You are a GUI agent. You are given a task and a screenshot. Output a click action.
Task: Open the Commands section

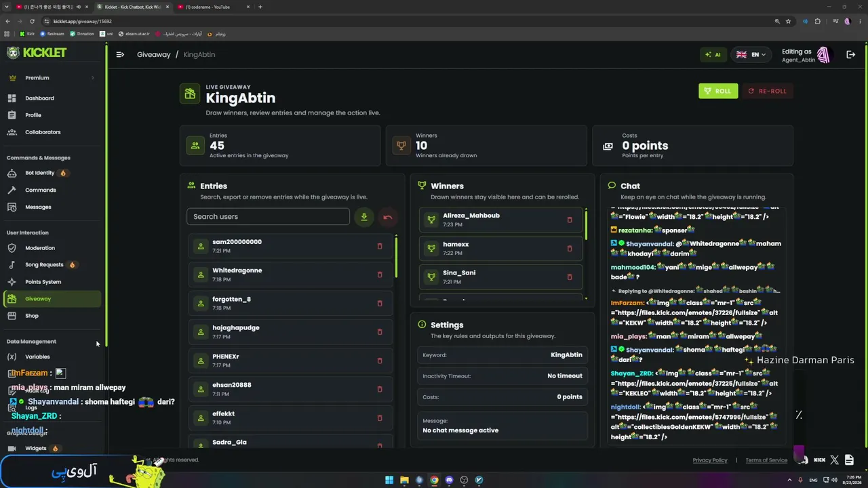(41, 190)
